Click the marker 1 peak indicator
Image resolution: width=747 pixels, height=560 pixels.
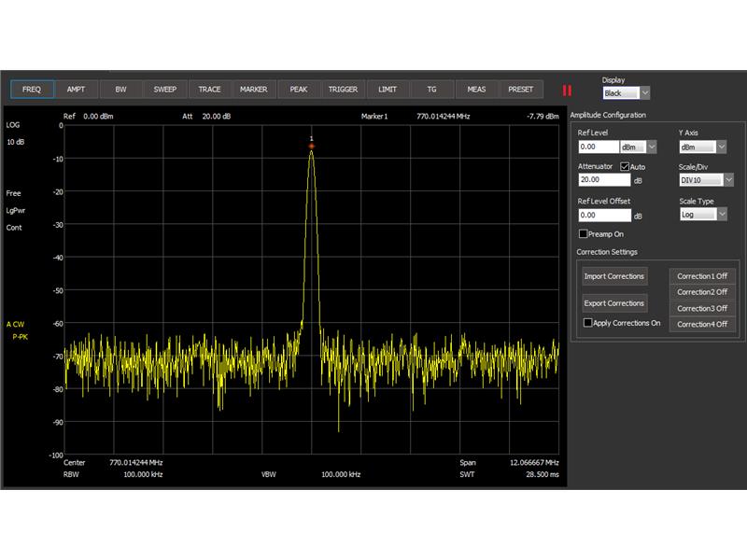pyautogui.click(x=311, y=146)
